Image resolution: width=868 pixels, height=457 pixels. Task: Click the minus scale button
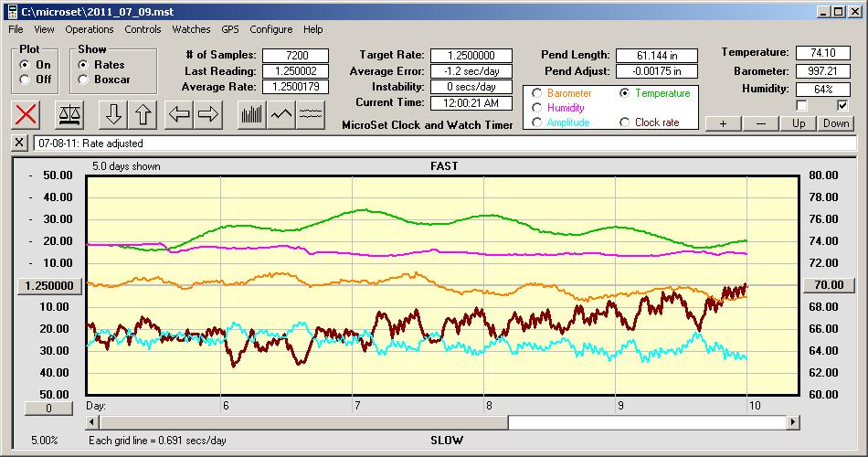click(760, 123)
